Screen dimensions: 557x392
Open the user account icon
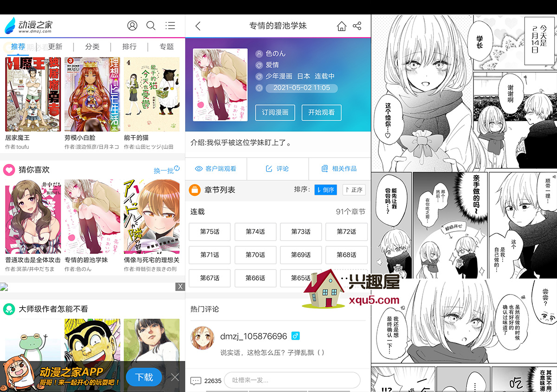click(132, 26)
